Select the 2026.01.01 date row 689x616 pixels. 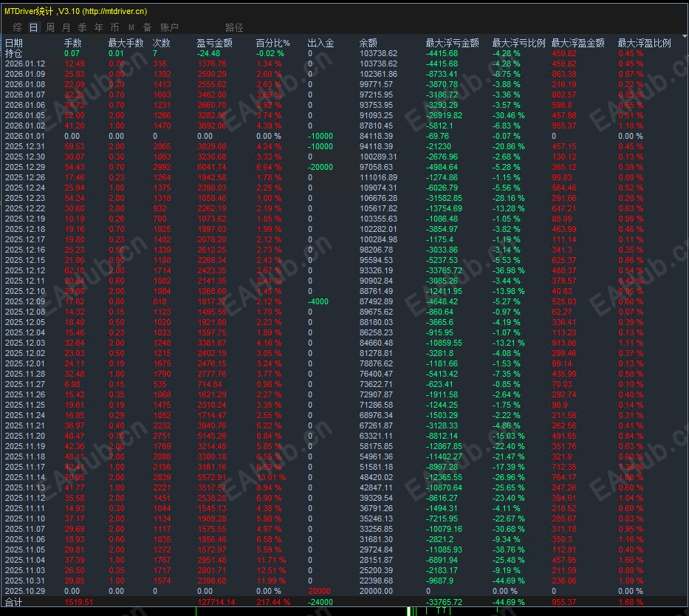pos(25,136)
